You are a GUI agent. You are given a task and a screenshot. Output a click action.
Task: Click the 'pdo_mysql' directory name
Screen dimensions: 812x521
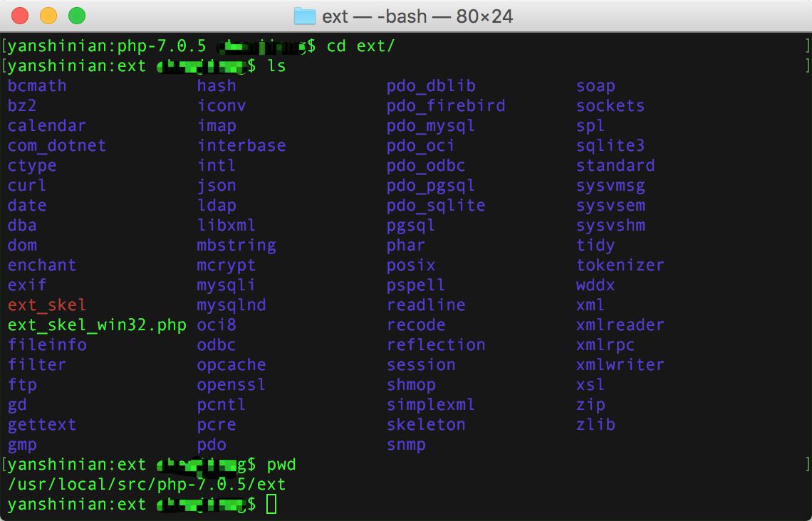click(x=431, y=126)
